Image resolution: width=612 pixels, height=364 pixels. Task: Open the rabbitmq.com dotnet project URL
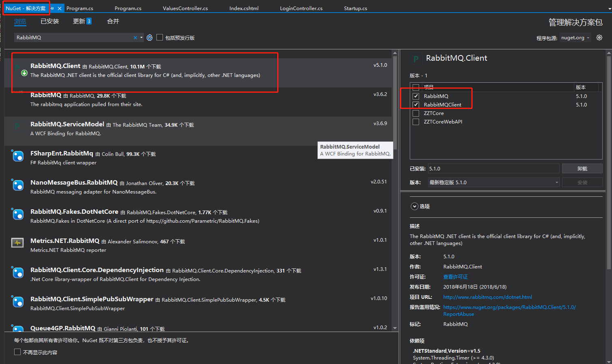click(488, 297)
